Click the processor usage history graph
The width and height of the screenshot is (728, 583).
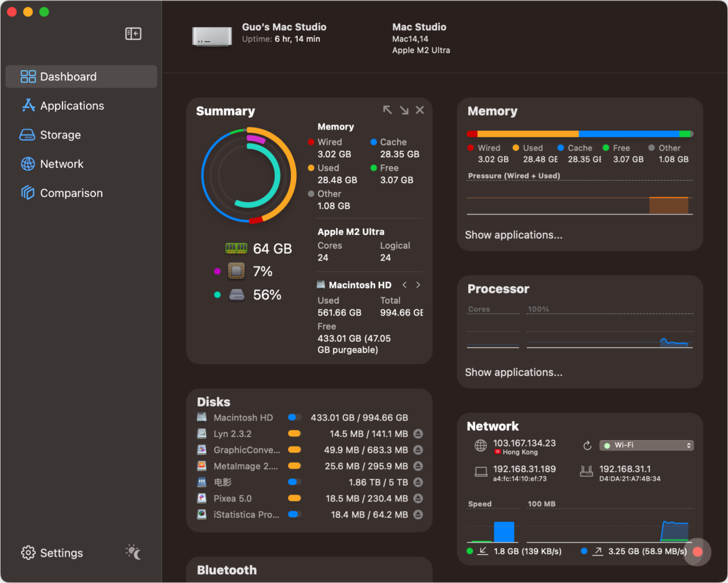tap(610, 330)
